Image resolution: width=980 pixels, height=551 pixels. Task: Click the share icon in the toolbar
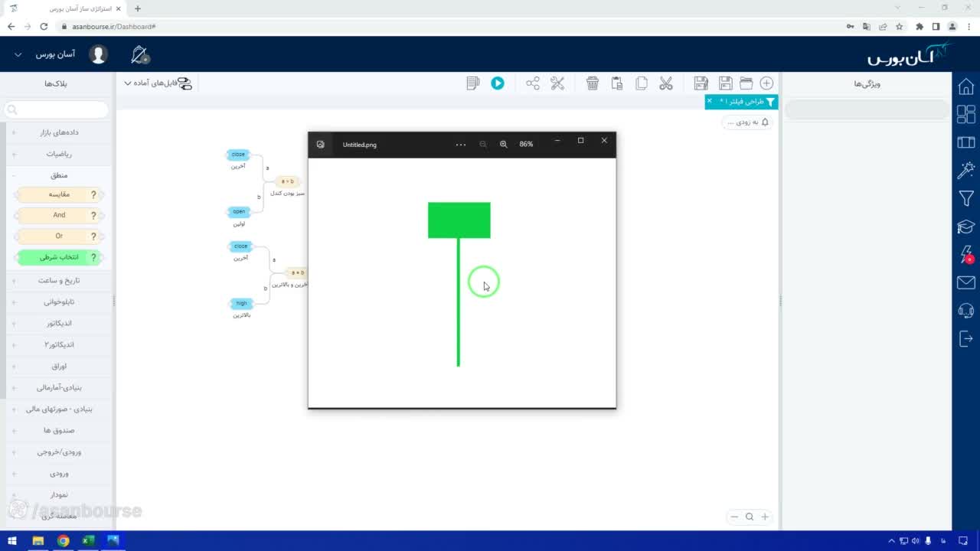[533, 83]
